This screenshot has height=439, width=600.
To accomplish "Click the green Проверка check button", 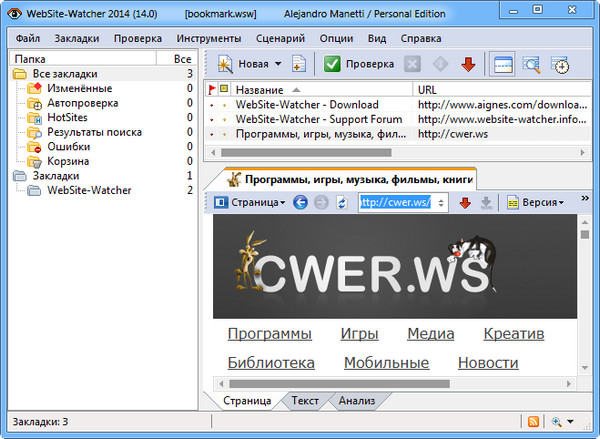I will coord(359,65).
